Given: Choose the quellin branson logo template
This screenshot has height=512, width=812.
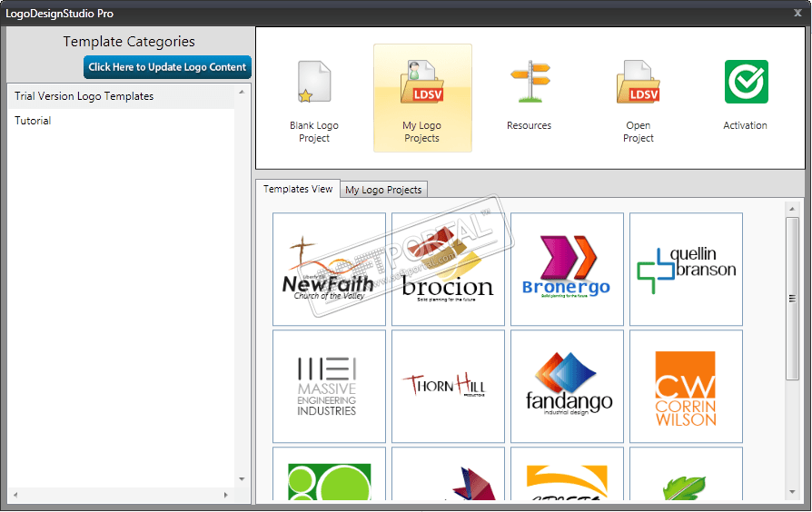Looking at the screenshot, I should (686, 270).
